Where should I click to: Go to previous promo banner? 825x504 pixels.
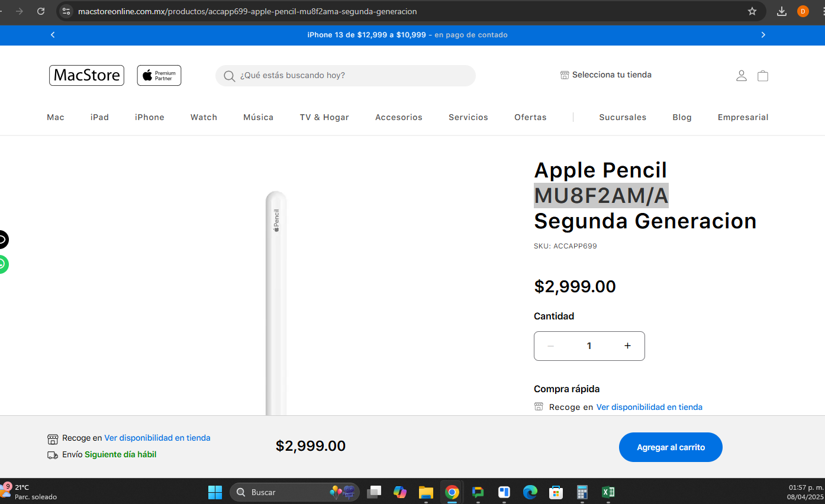click(53, 35)
